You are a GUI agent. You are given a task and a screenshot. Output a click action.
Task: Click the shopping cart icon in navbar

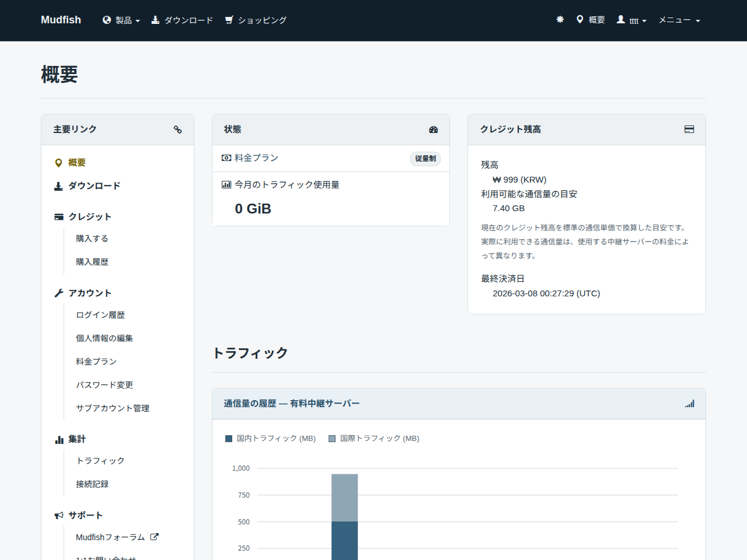229,20
